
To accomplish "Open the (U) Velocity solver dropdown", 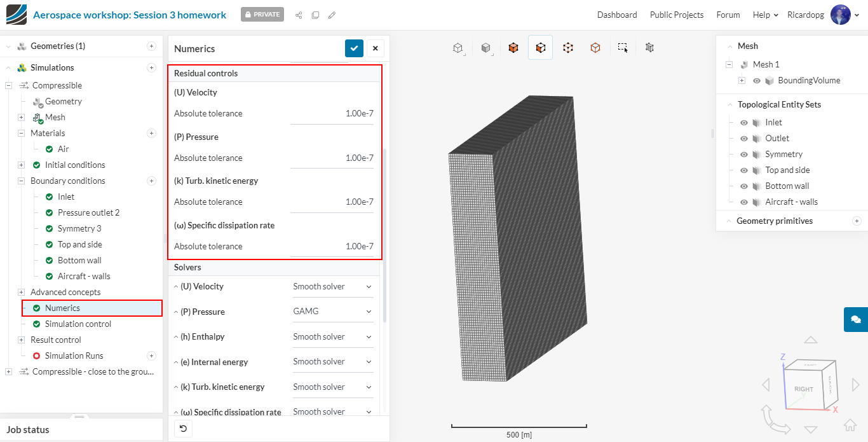I will 332,287.
